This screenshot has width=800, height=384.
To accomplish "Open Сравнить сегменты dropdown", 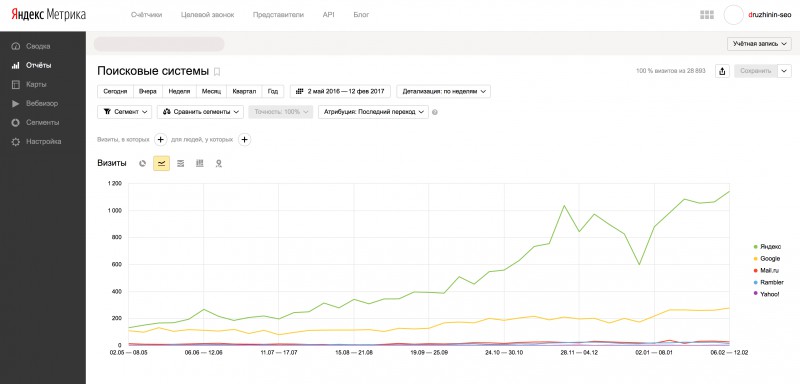I will [201, 112].
